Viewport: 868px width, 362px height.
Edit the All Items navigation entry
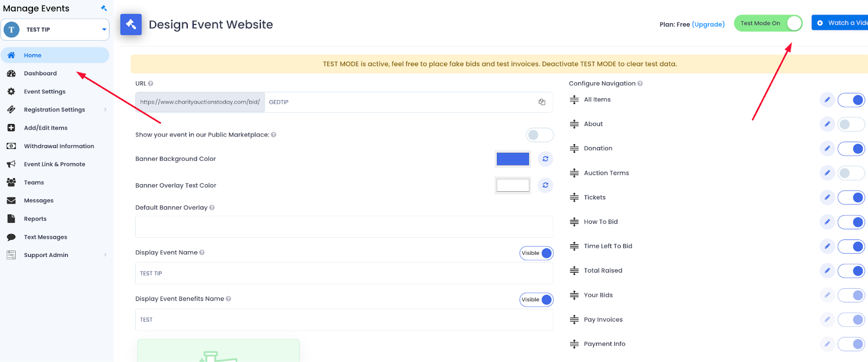(x=827, y=100)
